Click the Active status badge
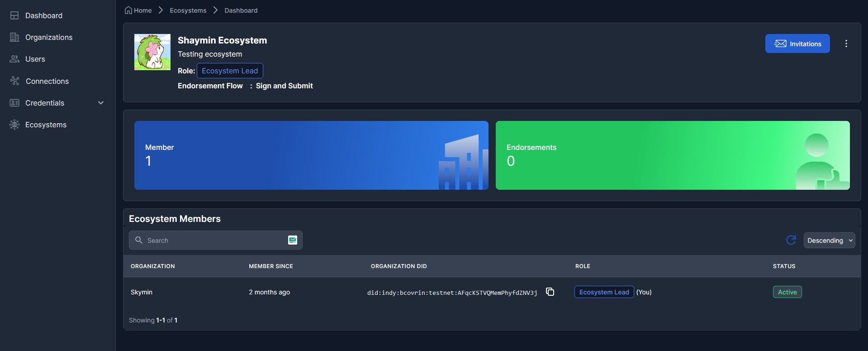 pyautogui.click(x=787, y=292)
